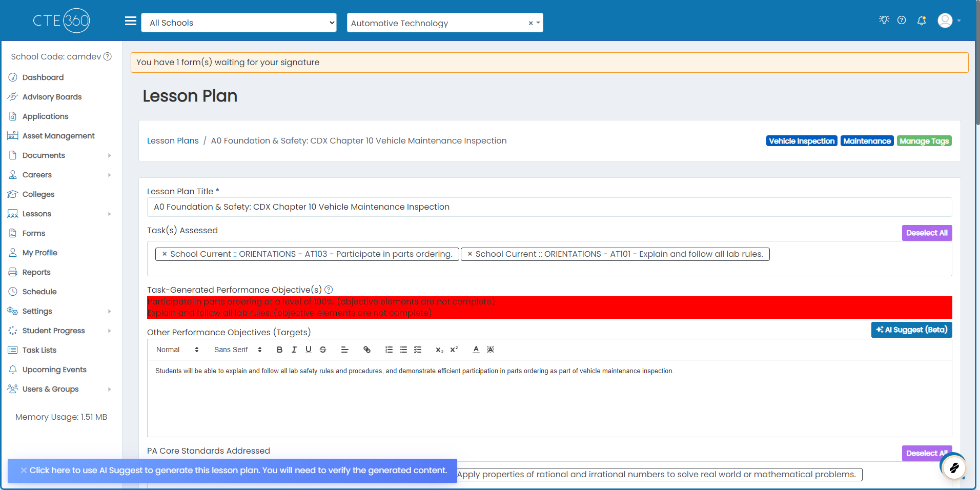The width and height of the screenshot is (980, 490).
Task: Click the floating pen signature icon
Action: [x=954, y=467]
